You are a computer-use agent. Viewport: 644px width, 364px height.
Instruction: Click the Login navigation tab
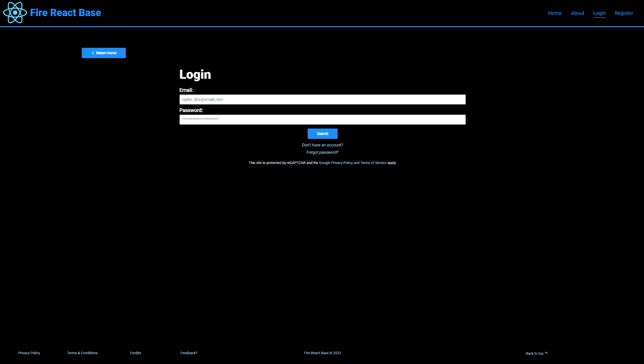(x=599, y=13)
